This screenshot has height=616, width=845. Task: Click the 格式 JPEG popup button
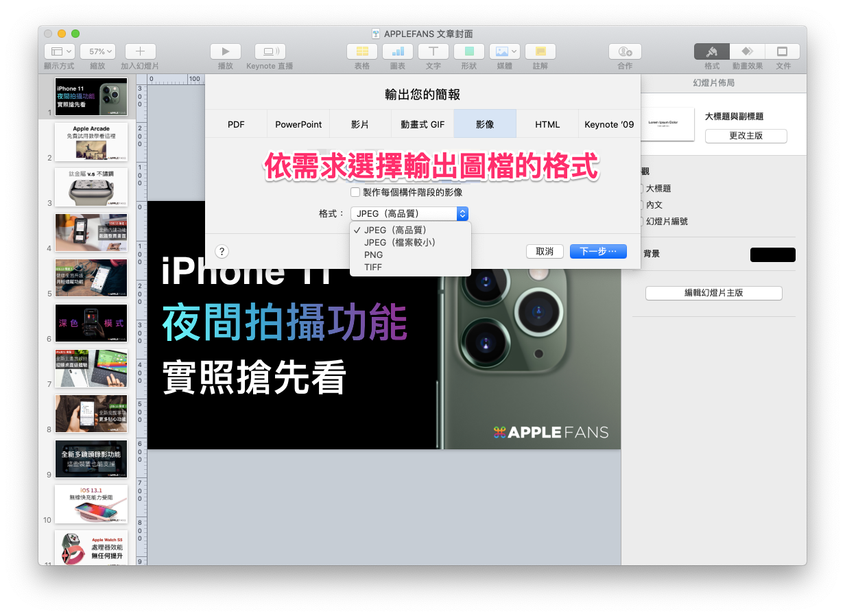[x=409, y=213]
